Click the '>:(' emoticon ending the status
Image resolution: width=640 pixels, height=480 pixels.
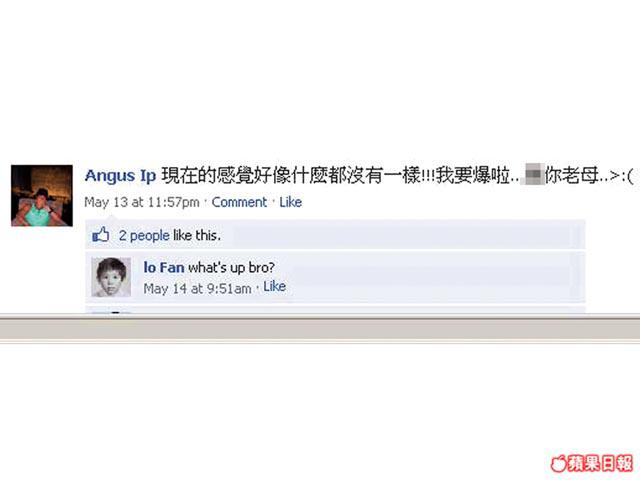(620, 176)
